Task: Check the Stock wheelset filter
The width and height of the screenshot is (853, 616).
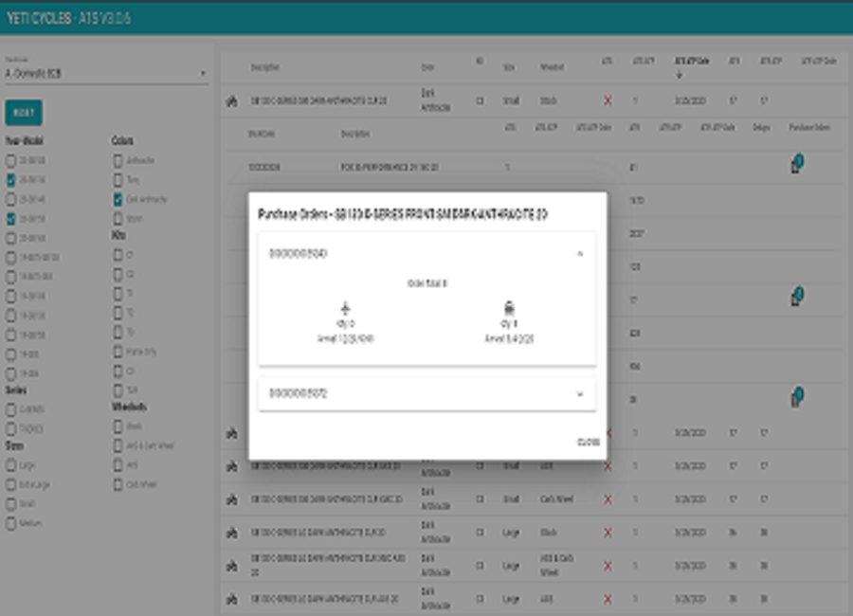Action: coord(118,426)
